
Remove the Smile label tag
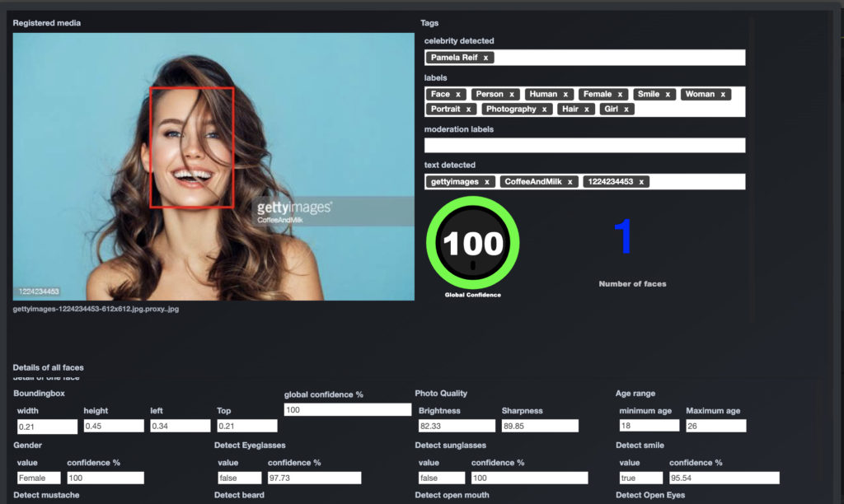[x=668, y=94]
